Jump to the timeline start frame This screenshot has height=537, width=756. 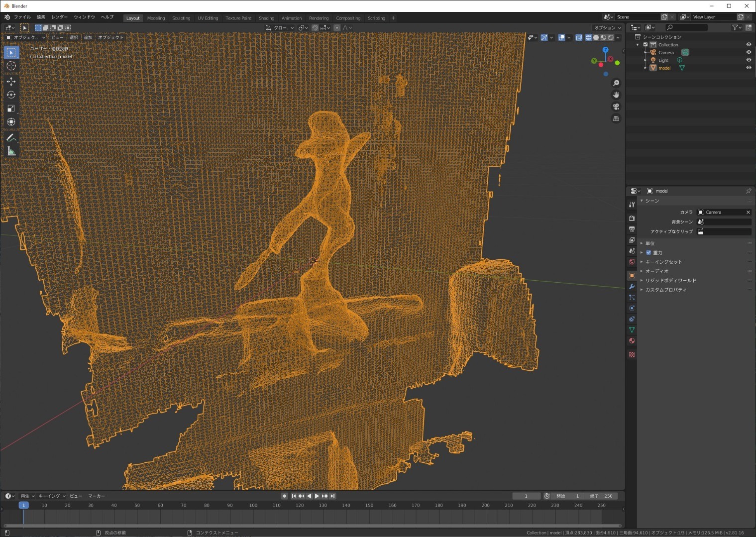[x=294, y=496]
